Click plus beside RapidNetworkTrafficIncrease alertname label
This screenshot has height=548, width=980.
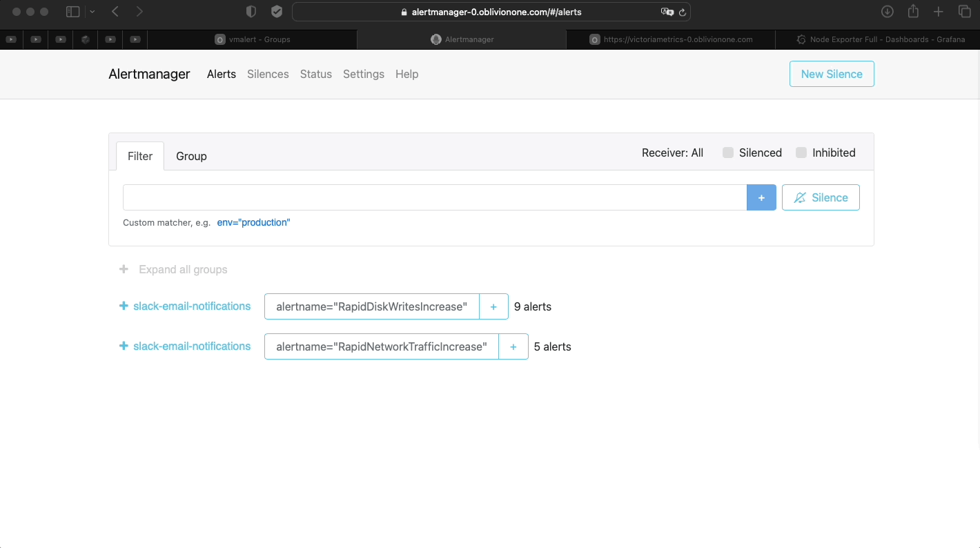click(513, 346)
